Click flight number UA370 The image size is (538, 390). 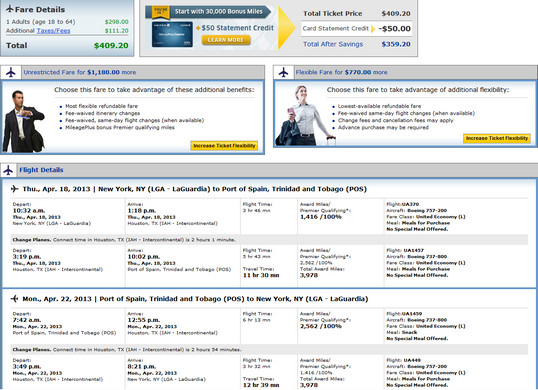410,204
